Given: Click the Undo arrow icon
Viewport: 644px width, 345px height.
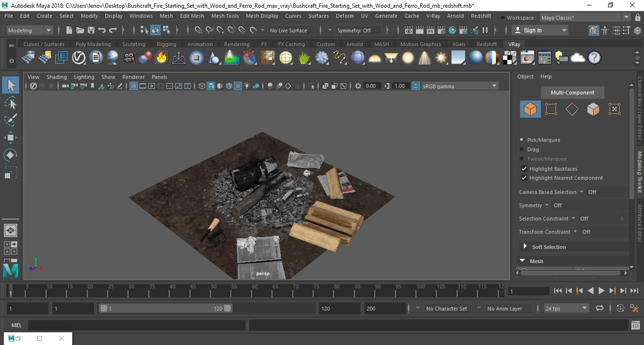Looking at the screenshot, I should point(102,30).
